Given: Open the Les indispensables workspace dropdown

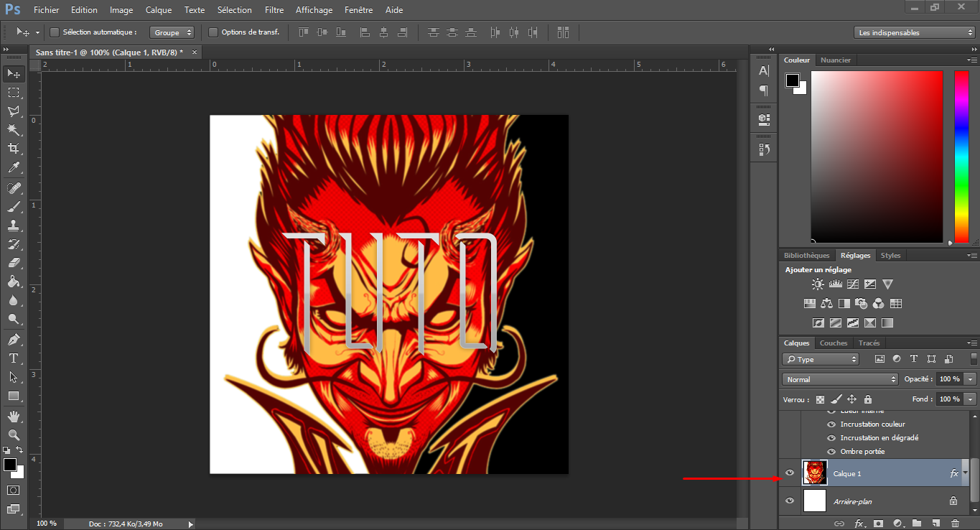Looking at the screenshot, I should pyautogui.click(x=915, y=32).
